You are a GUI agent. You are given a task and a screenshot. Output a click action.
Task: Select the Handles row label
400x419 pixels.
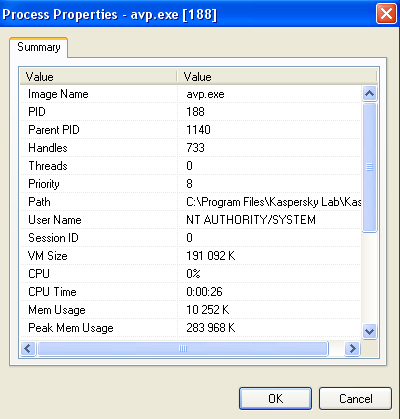[x=48, y=148]
